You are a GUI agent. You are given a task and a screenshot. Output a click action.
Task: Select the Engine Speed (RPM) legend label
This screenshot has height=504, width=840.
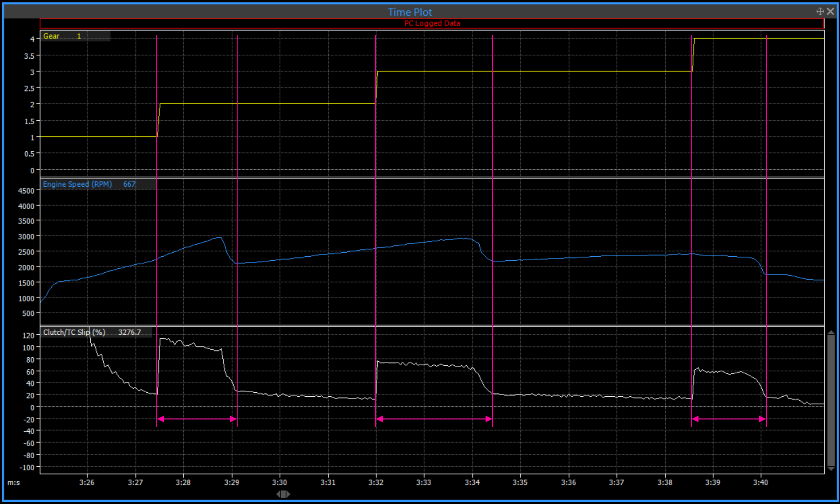pyautogui.click(x=77, y=184)
